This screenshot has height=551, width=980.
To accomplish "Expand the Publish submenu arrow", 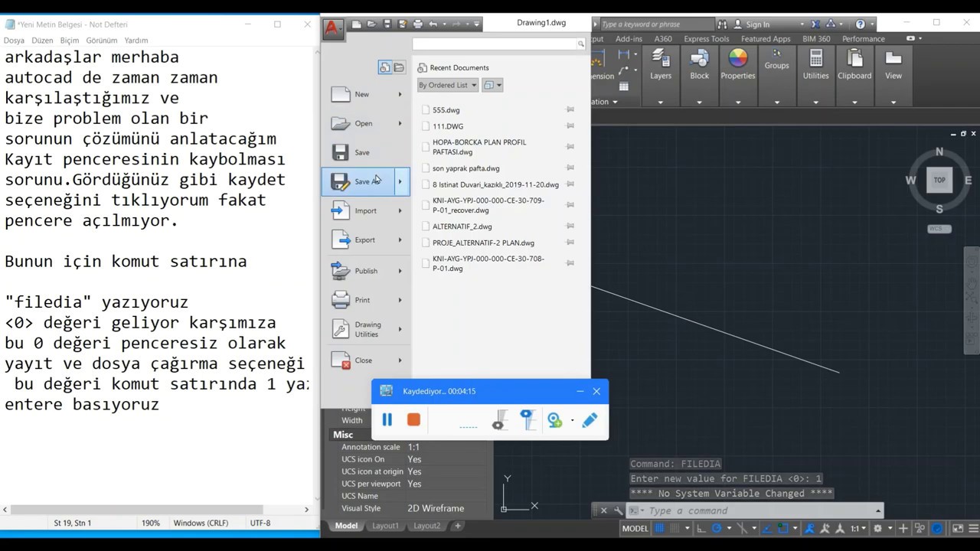I will point(400,271).
